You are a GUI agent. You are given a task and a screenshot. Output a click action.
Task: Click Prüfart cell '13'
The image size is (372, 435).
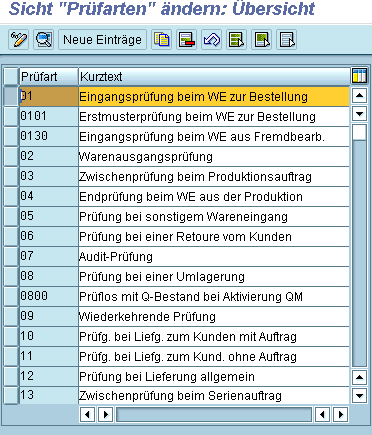(x=49, y=396)
